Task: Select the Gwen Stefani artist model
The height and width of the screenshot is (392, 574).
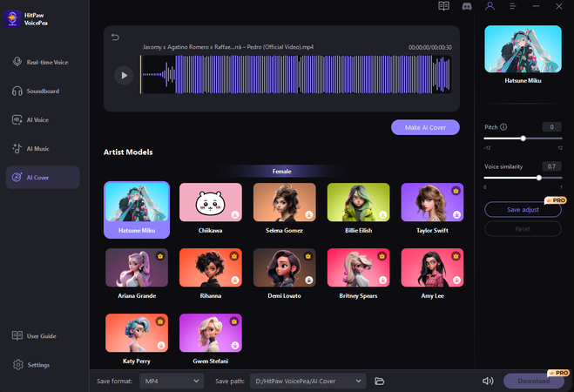Action: 211,339
